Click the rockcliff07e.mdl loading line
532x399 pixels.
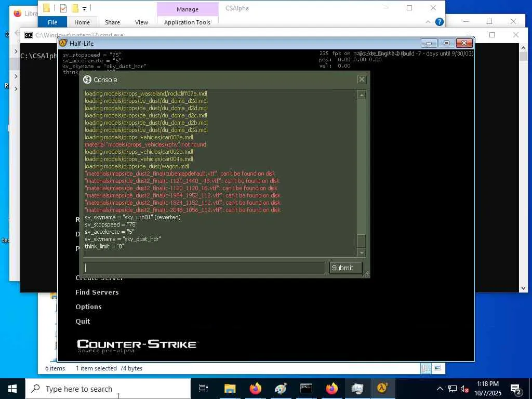click(146, 94)
